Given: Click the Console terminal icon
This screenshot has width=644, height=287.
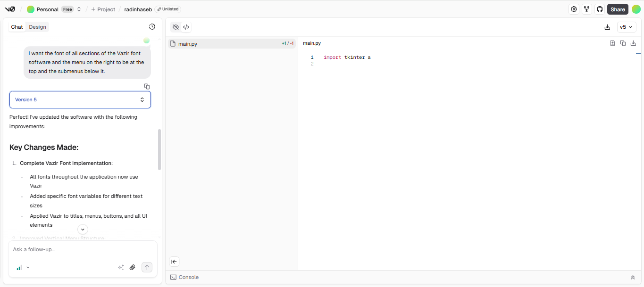Looking at the screenshot, I should point(173,277).
